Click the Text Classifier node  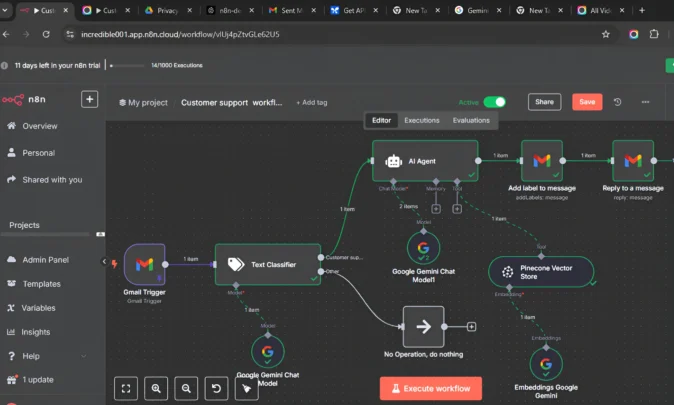coord(267,264)
